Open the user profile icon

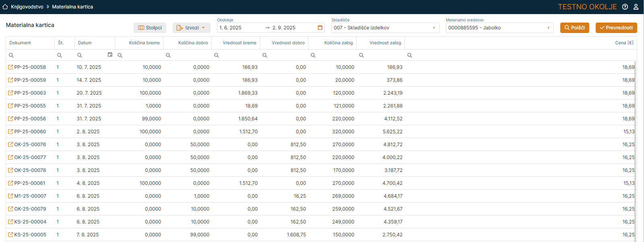(x=636, y=7)
